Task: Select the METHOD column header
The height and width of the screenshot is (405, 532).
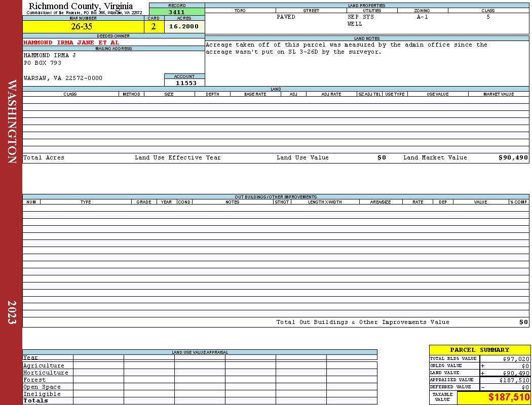Action: coord(131,94)
